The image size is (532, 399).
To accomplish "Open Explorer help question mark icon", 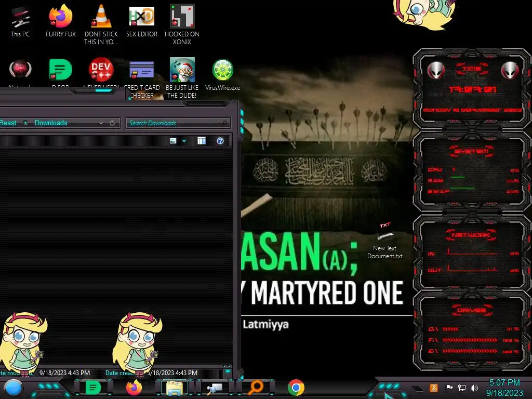I will click(220, 141).
